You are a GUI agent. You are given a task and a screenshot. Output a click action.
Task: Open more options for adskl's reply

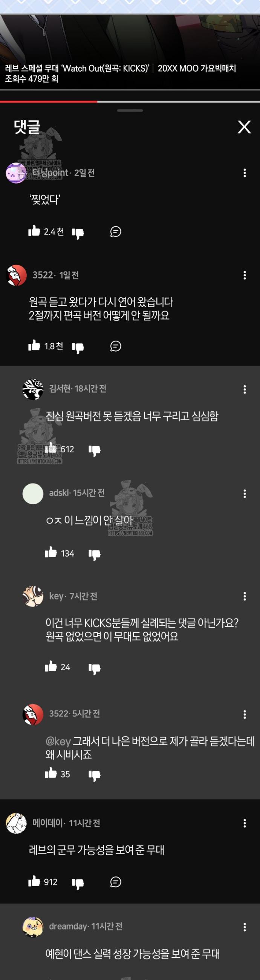point(245,493)
